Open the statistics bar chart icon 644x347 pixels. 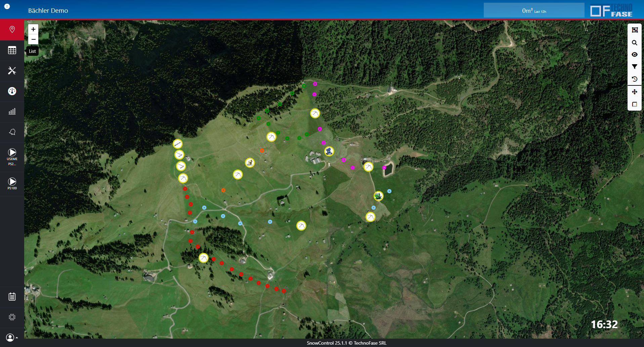12,111
